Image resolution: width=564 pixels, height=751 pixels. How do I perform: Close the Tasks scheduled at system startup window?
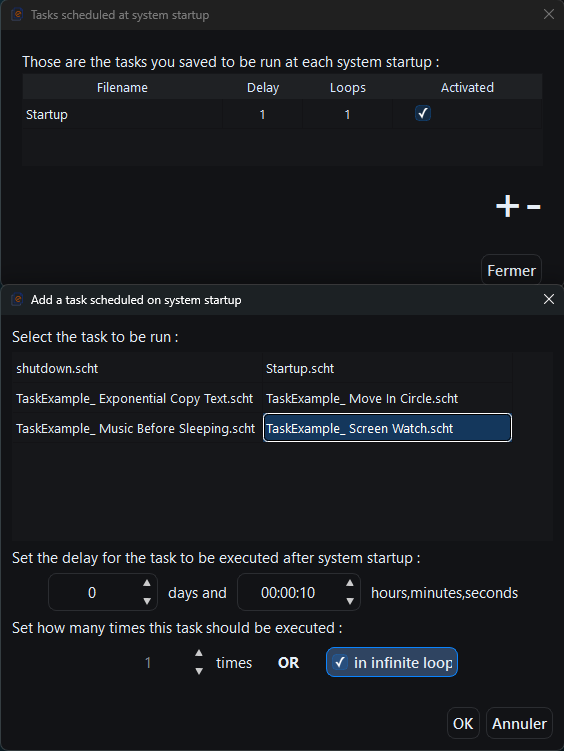(x=549, y=14)
